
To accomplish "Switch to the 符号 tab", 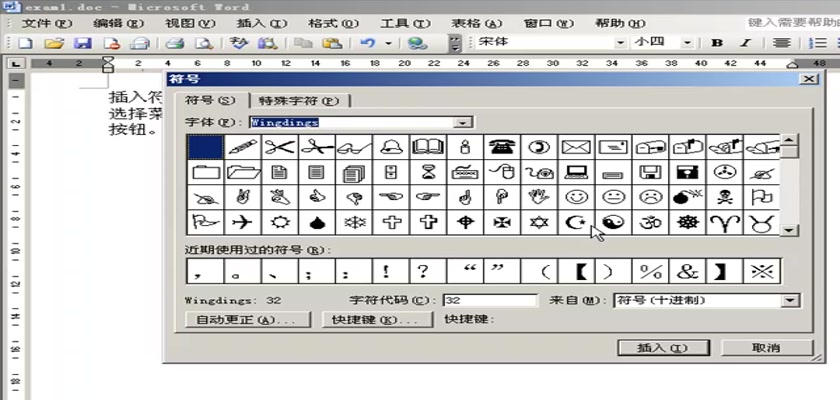I will coord(210,100).
